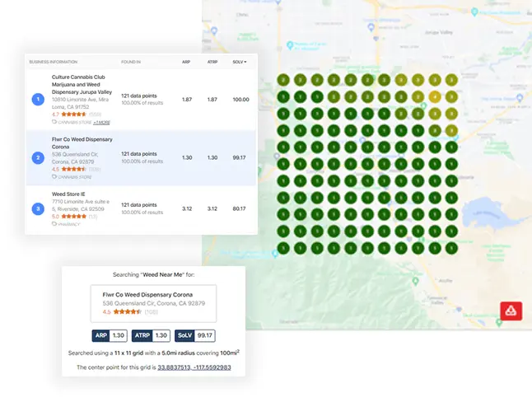This screenshot has height=402, width=532.
Task: Open the grid center coordinates link 33.8837513
Action: coord(194,367)
